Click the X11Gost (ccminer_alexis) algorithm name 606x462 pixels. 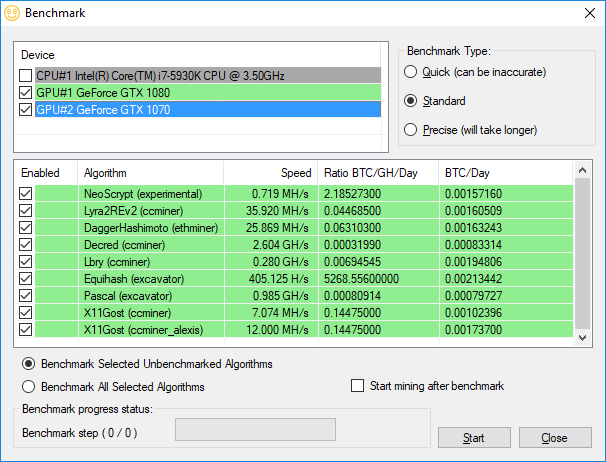(x=143, y=329)
